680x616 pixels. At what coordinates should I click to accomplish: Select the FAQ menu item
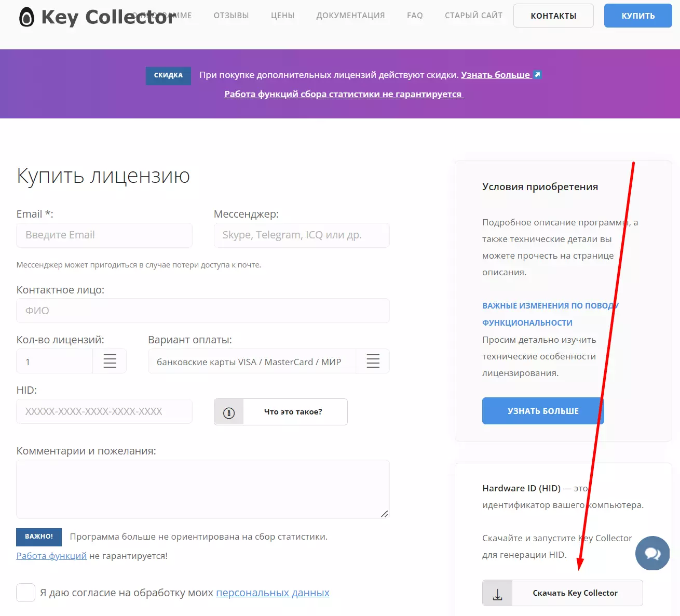(x=415, y=16)
